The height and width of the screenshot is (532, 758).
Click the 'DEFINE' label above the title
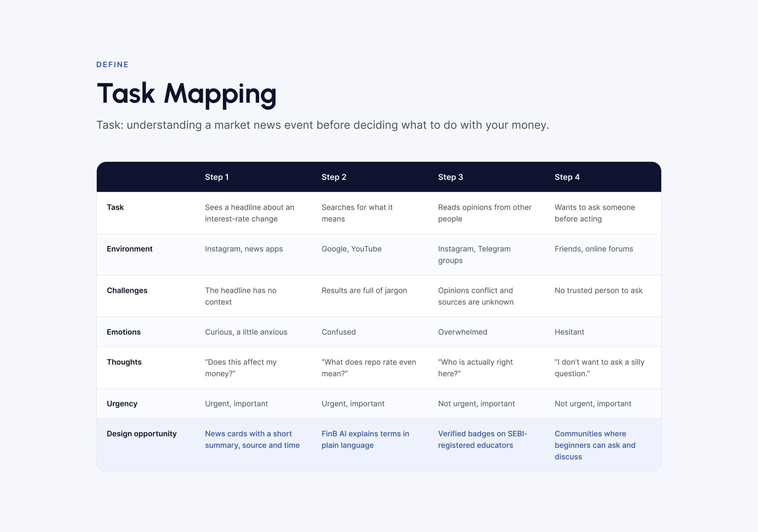(112, 64)
